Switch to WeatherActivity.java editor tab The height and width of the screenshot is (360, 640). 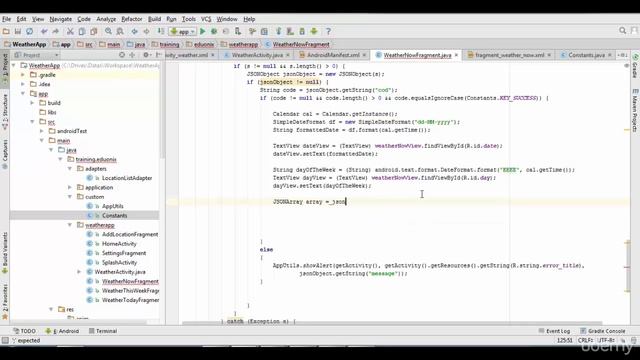coord(257,55)
